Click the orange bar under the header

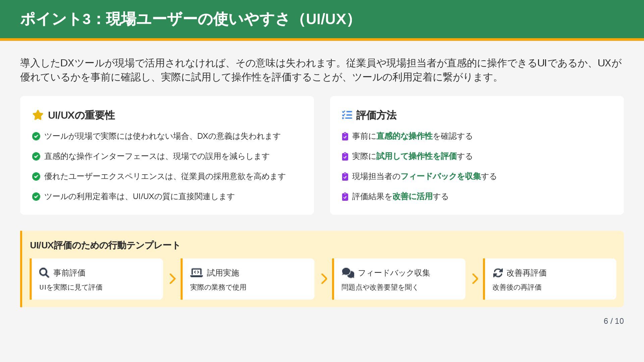click(322, 40)
